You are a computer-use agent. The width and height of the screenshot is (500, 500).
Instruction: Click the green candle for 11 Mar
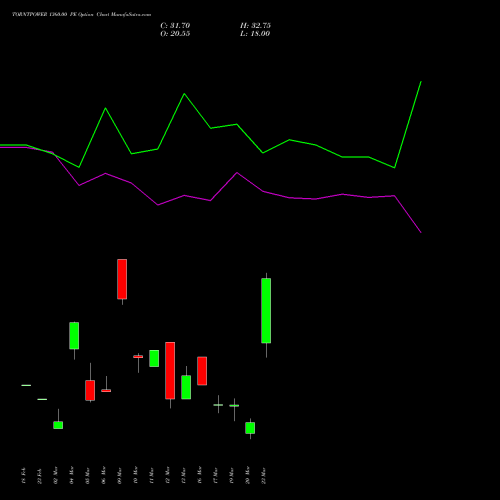154,358
